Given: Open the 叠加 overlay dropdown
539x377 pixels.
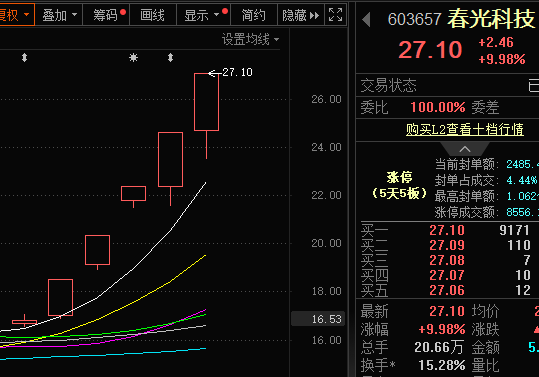Looking at the screenshot, I should [x=59, y=15].
